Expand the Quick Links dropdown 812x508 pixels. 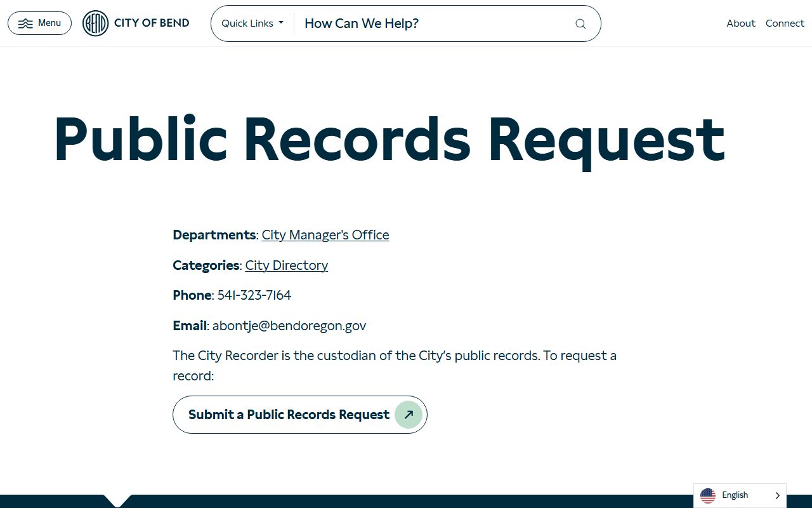pyautogui.click(x=252, y=23)
